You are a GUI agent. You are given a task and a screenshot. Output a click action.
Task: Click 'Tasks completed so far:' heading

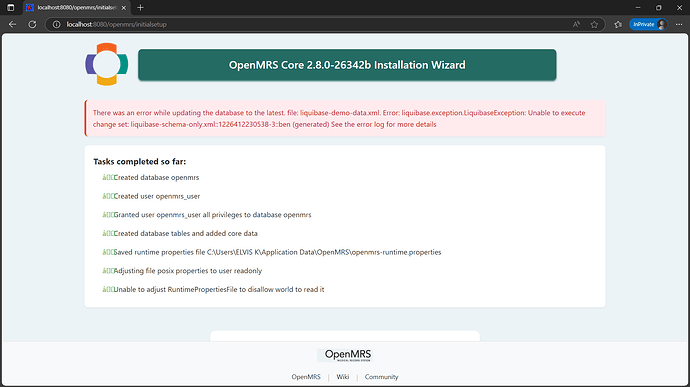click(x=139, y=162)
